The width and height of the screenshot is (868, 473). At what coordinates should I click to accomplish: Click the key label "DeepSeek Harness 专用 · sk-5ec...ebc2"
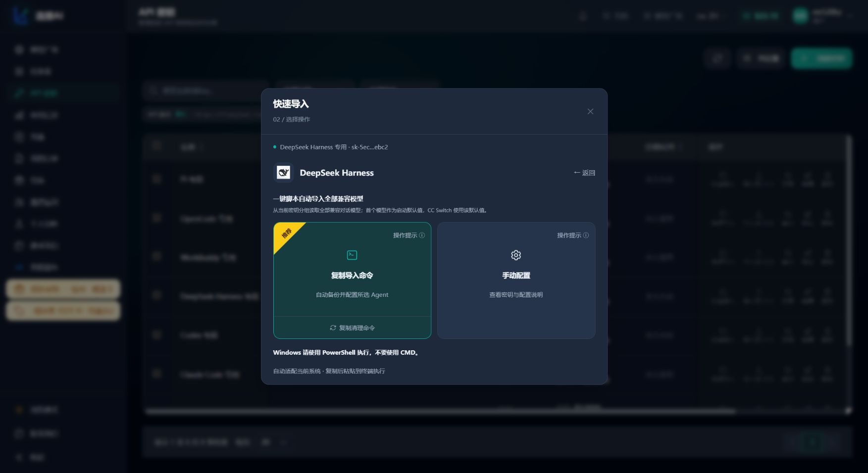[x=334, y=147]
